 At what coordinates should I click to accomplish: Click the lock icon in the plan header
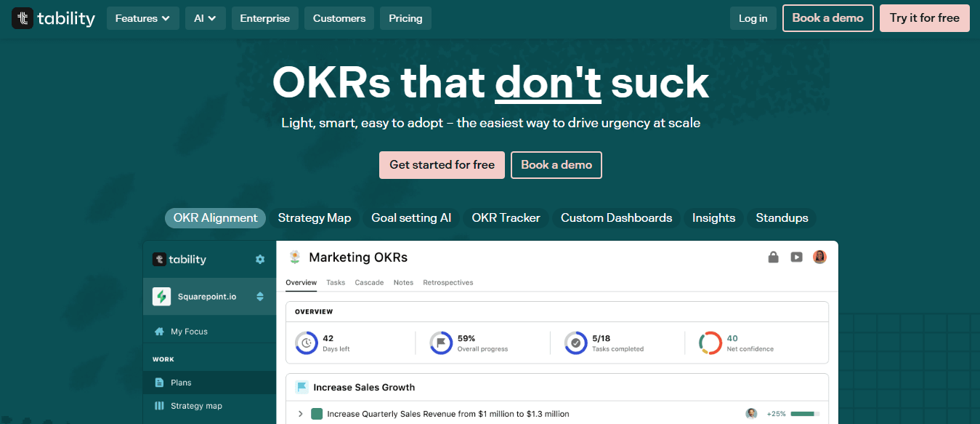click(774, 257)
